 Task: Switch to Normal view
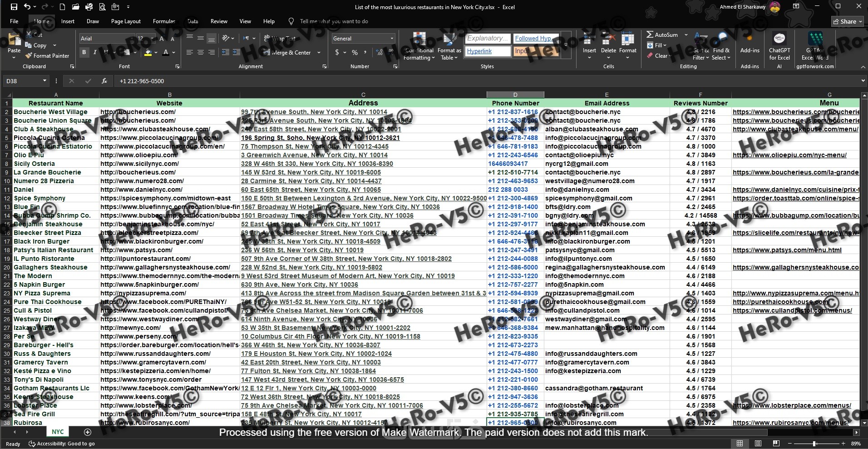[x=740, y=444]
